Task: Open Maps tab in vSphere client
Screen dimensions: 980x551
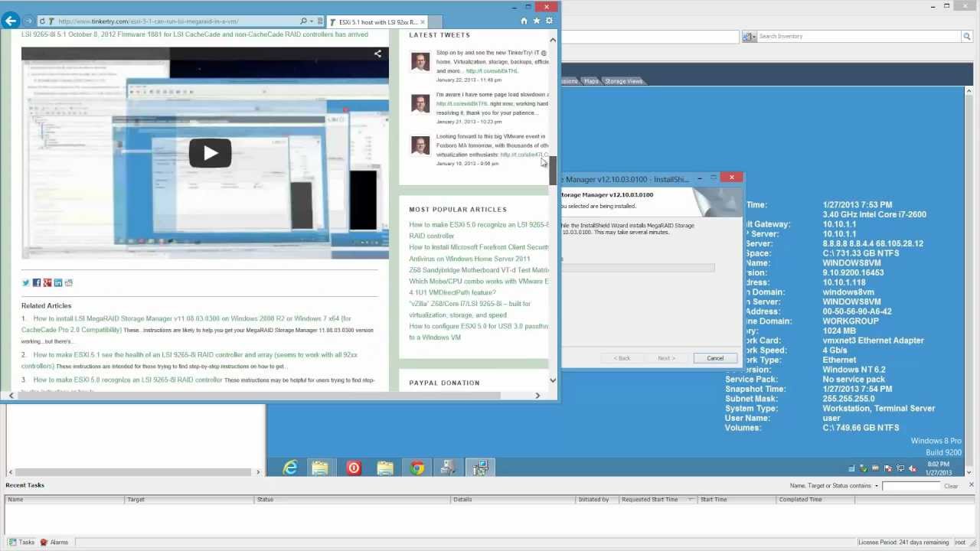Action: pyautogui.click(x=591, y=81)
